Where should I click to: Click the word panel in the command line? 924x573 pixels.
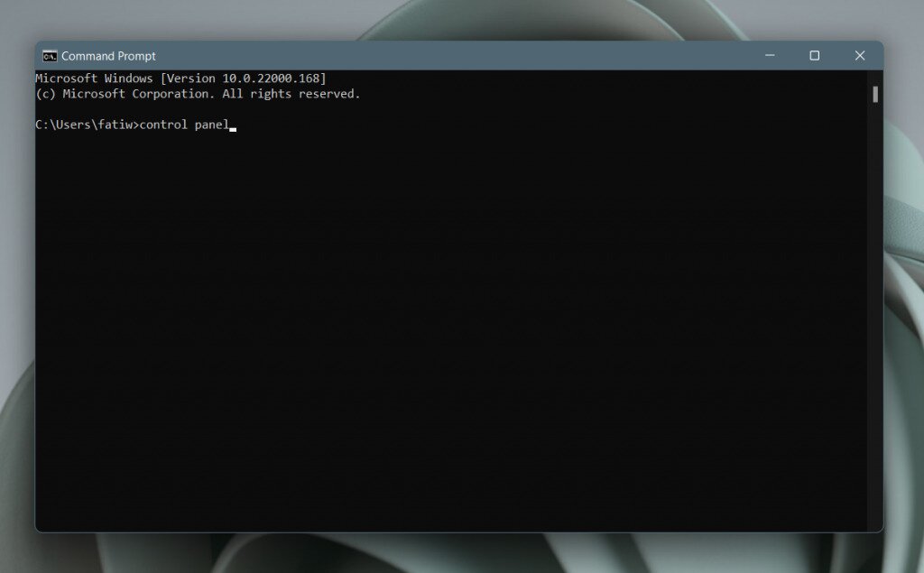pyautogui.click(x=212, y=125)
